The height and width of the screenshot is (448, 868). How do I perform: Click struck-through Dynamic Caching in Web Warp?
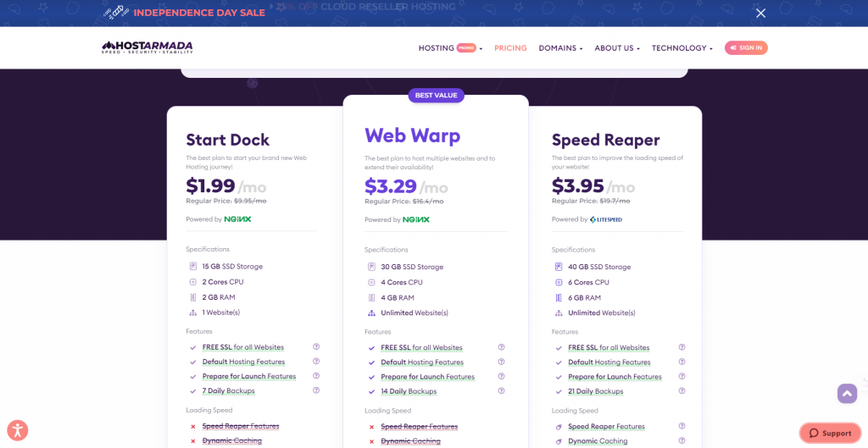click(411, 441)
